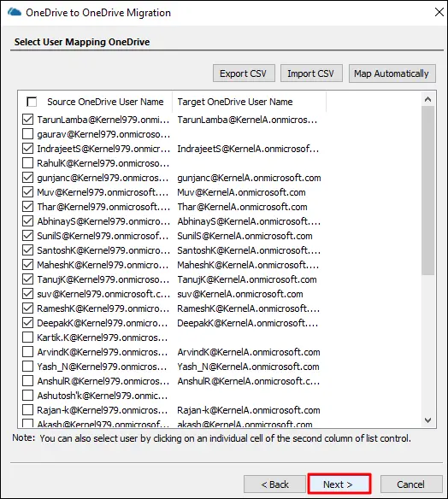
Task: Uncheck the TarunLamba source user
Action: (x=27, y=120)
